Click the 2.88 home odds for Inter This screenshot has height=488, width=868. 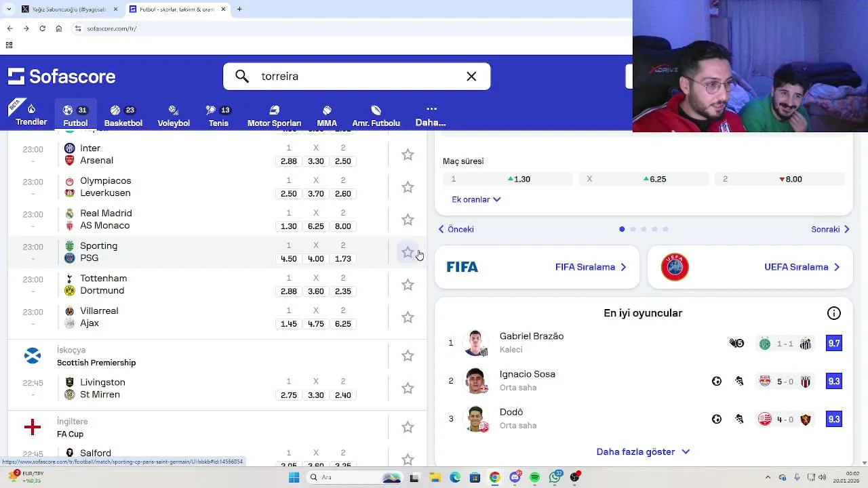point(289,161)
